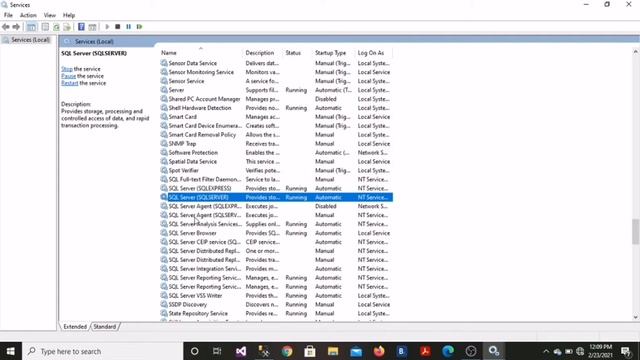Image resolution: width=640 pixels, height=360 pixels.
Task: Select the SQL Server Integration Services row
Action: (x=276, y=269)
